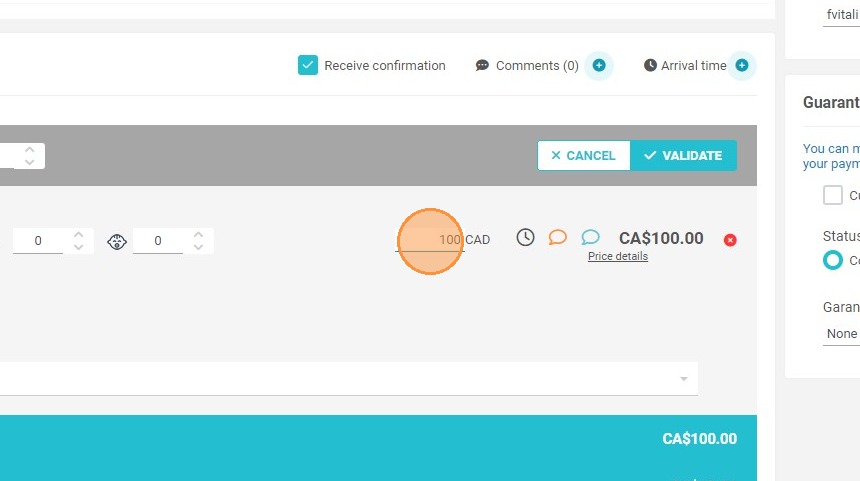Increase the infant count stepper

pos(199,234)
